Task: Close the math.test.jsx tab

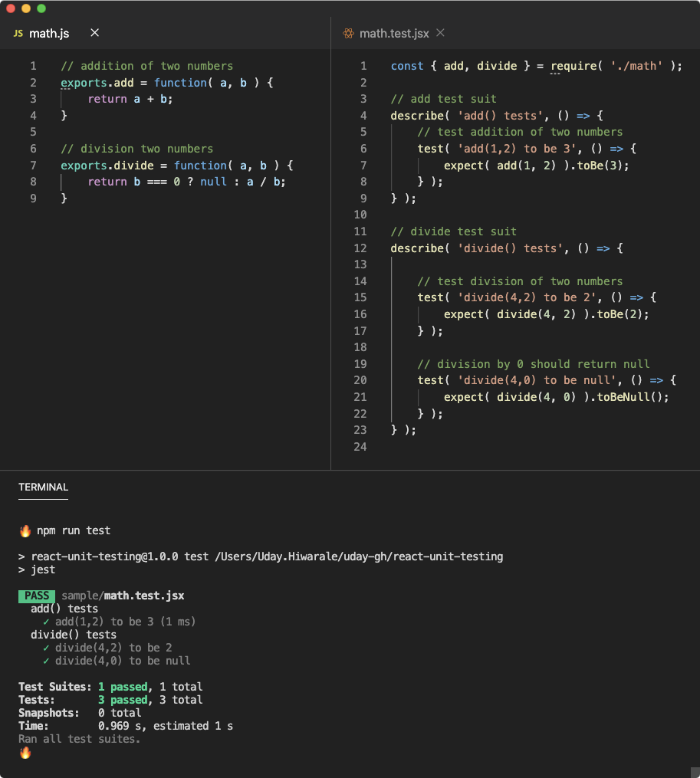Action: click(x=440, y=33)
